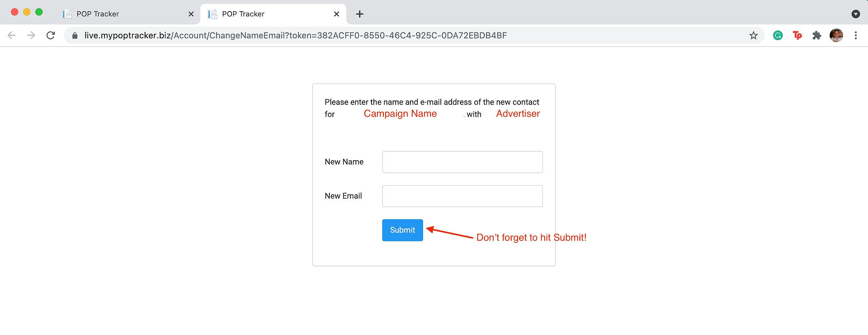Focus the New Name text field
The image size is (868, 335).
click(462, 162)
